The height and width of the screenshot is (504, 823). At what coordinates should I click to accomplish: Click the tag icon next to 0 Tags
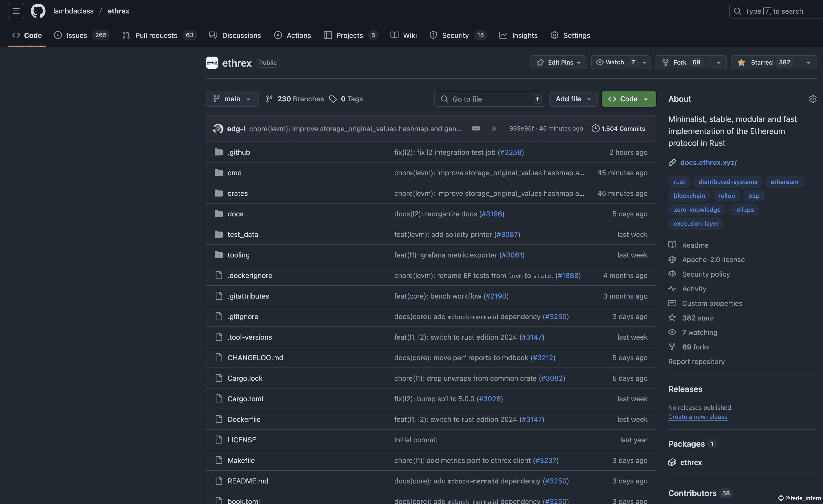click(333, 99)
